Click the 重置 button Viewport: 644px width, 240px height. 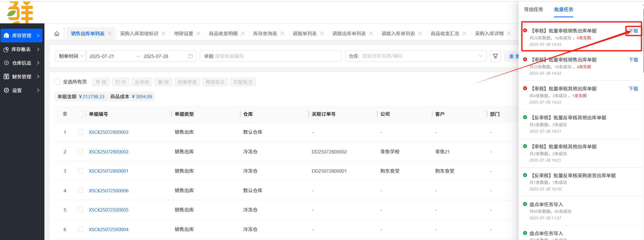coord(513,56)
